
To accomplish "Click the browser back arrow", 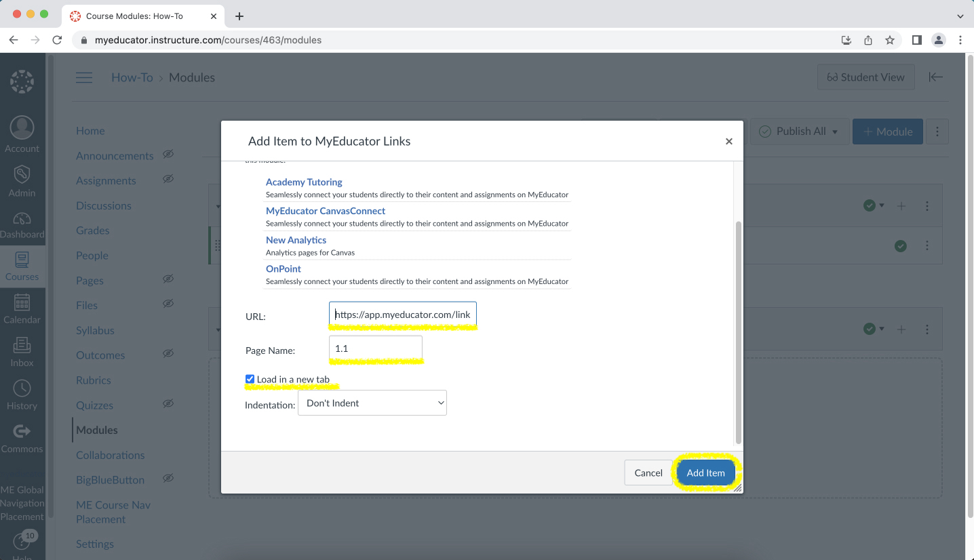I will (x=14, y=40).
